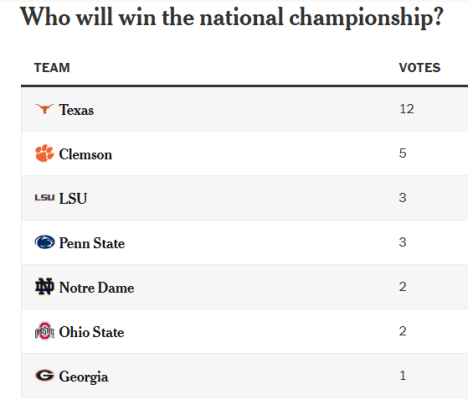This screenshot has width=468, height=400.
Task: Click the VOTES column header
Action: coord(420,68)
